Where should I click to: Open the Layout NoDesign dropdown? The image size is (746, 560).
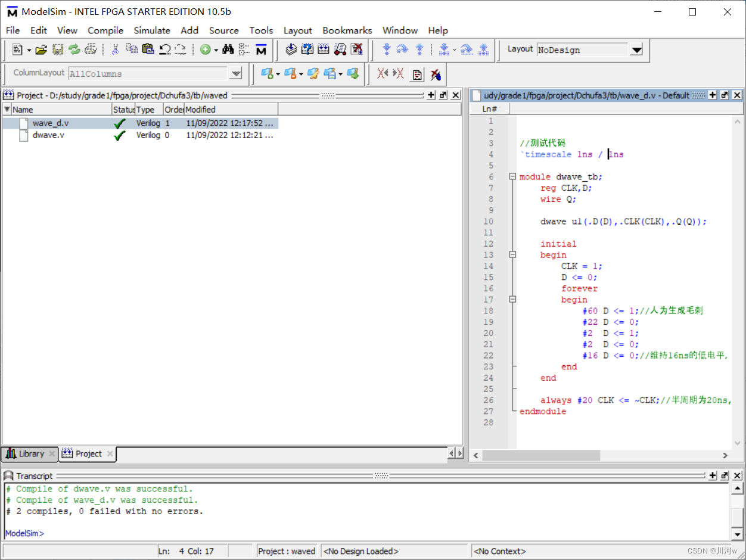click(x=636, y=51)
